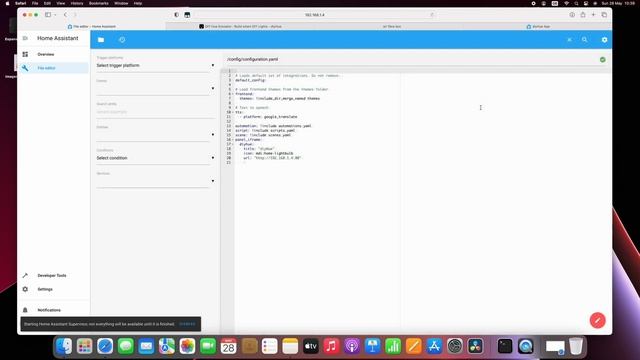Collapse code fold on line 16 panel_iframe
640x360 pixels.
(x=233, y=140)
